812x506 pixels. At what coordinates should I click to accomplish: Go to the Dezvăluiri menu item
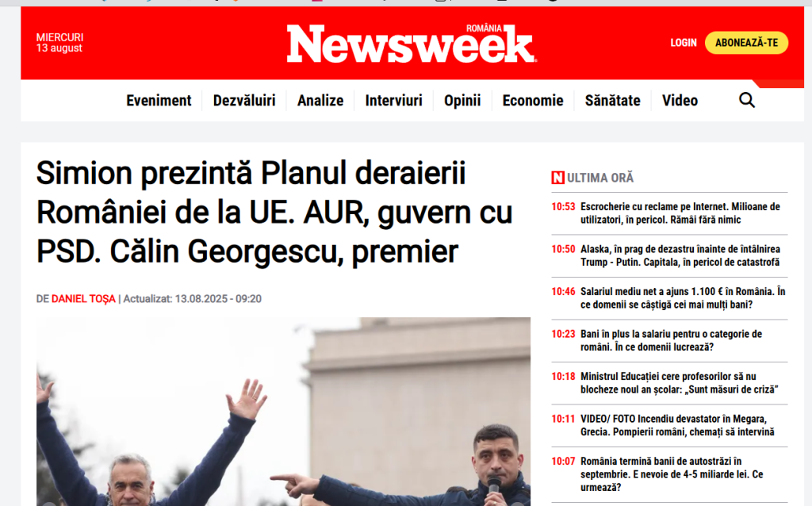pyautogui.click(x=244, y=101)
